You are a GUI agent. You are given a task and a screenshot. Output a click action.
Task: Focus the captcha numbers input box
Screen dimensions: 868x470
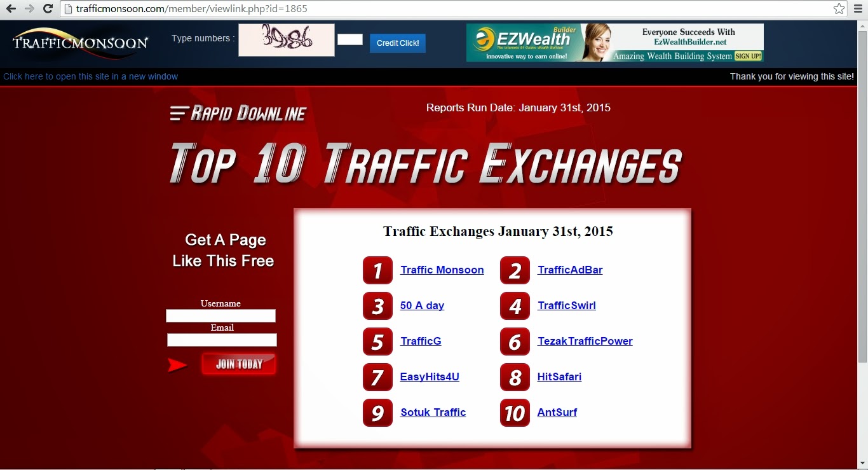point(350,39)
